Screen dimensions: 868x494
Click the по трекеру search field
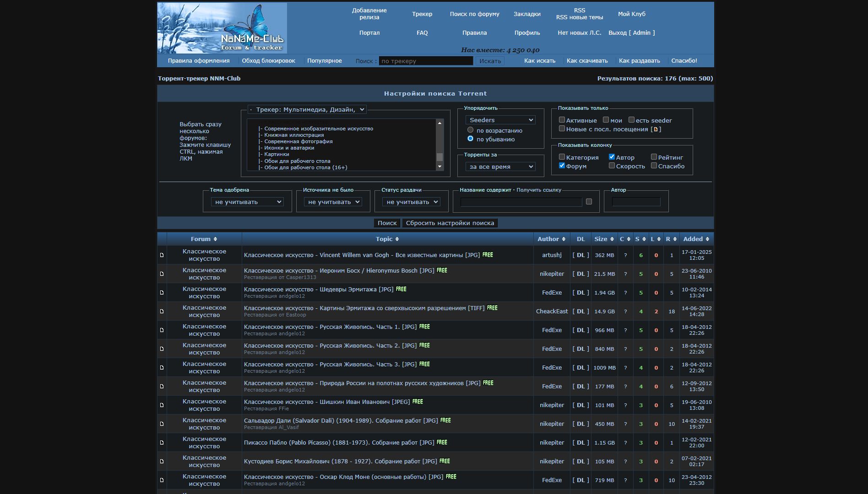point(426,61)
